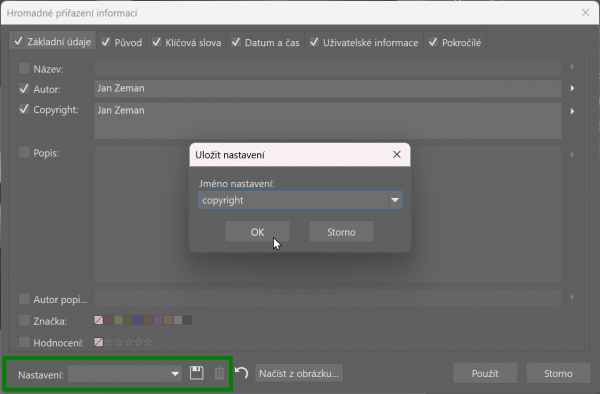
Task: Pick the red color label swatch
Action: coord(109,320)
